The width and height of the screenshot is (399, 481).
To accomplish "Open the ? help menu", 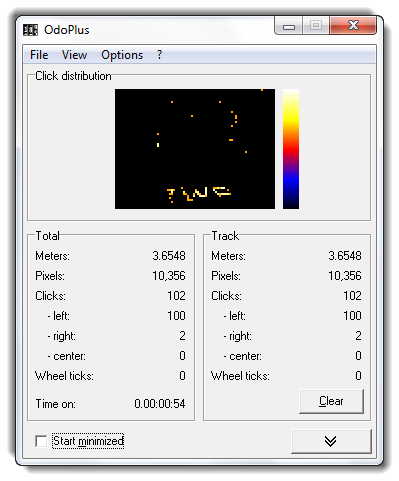I will pyautogui.click(x=160, y=55).
